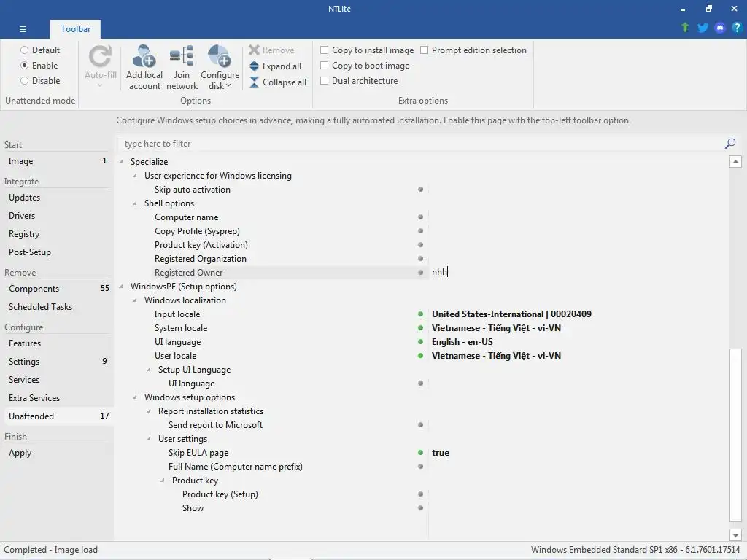Check Prompt edition selection

(424, 50)
